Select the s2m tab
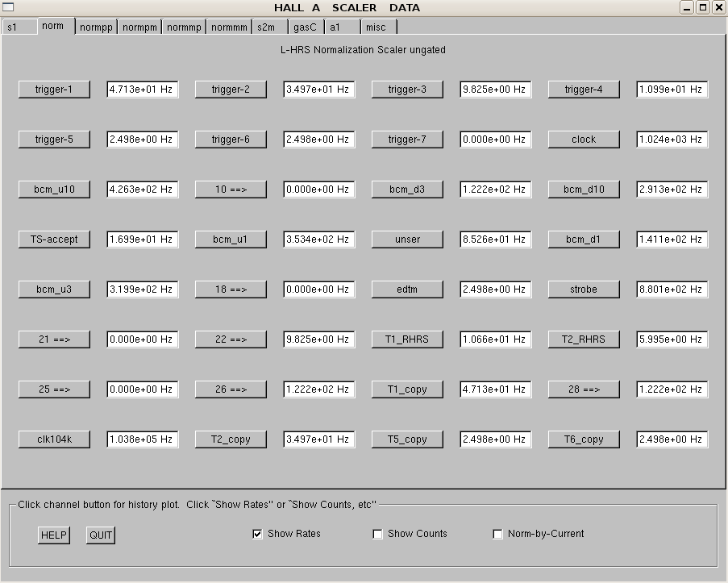The height and width of the screenshot is (583, 728). pyautogui.click(x=270, y=27)
